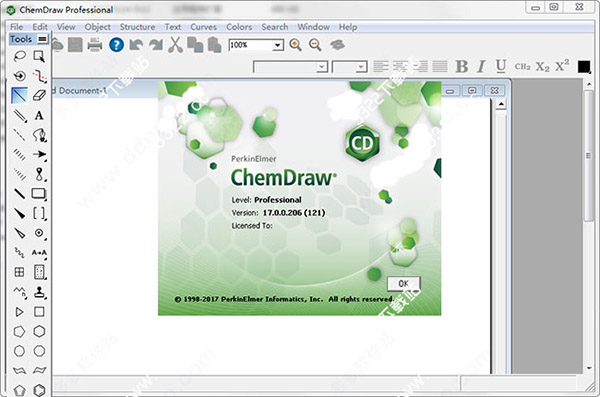This screenshot has height=397, width=600.
Task: Open the font size dropdown
Action: click(361, 67)
